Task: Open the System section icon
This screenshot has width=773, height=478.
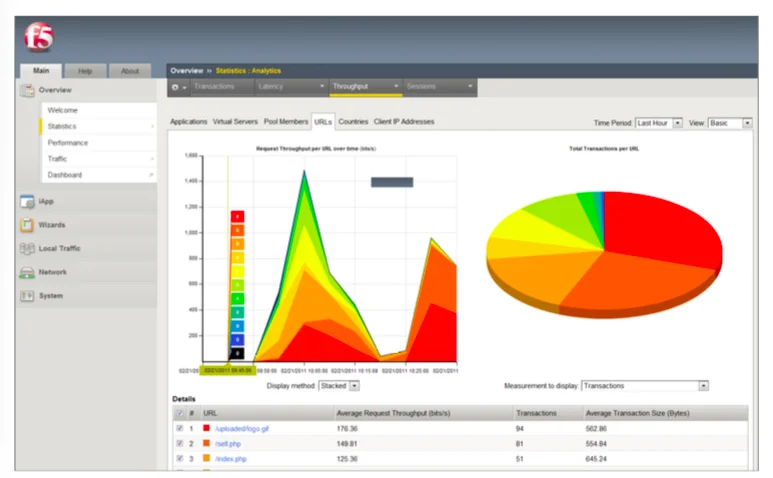Action: 27,296
